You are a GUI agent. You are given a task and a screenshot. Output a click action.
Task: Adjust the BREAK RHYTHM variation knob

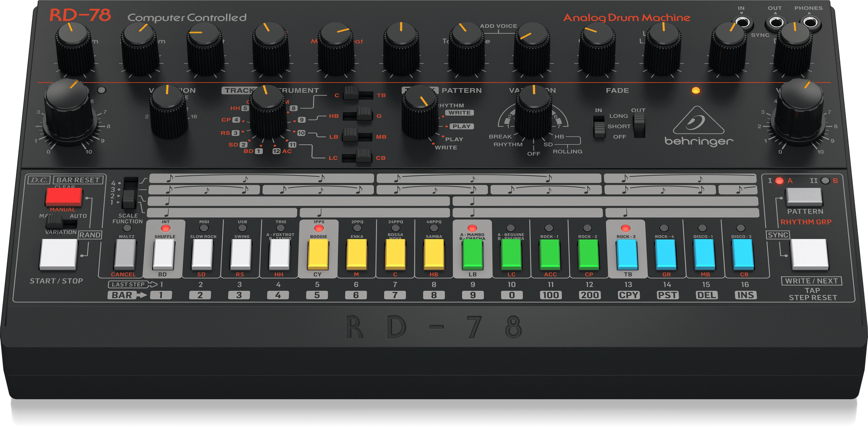pos(533,112)
